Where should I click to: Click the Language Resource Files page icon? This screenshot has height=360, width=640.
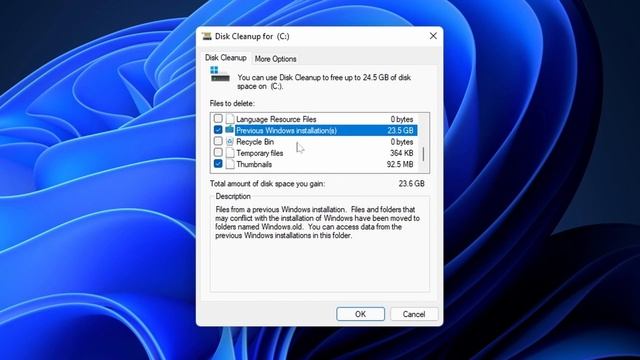(x=230, y=119)
